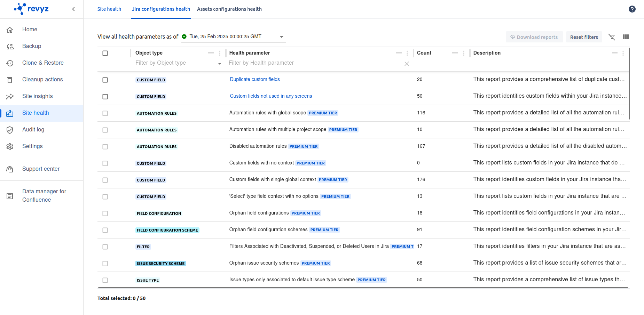Select the Custom fields not used in any screens checkbox
This screenshot has width=644, height=315.
[x=105, y=97]
